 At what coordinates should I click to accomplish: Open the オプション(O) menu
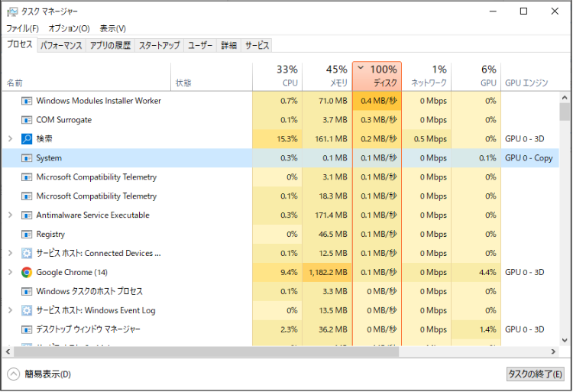[x=69, y=28]
